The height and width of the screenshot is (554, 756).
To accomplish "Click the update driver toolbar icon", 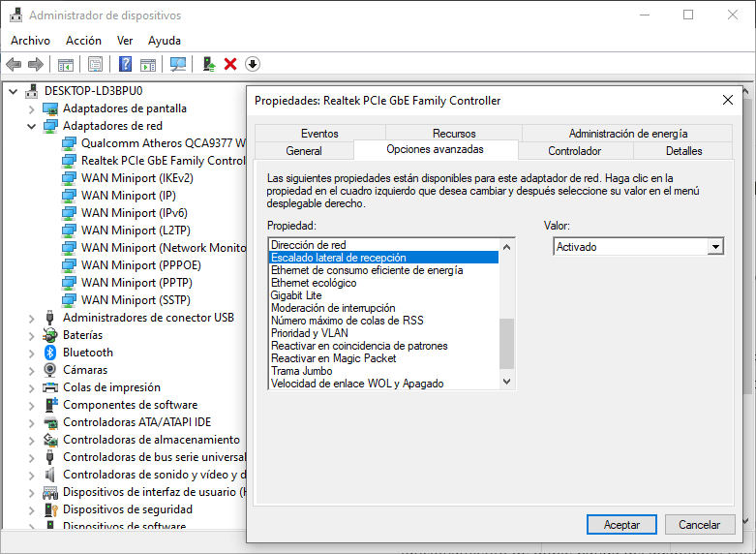I will pos(208,64).
